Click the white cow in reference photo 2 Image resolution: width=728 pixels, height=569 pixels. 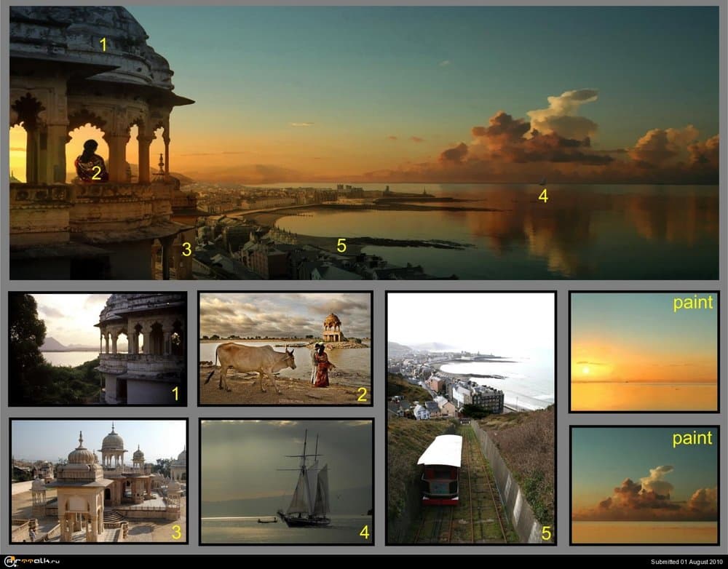coord(255,359)
